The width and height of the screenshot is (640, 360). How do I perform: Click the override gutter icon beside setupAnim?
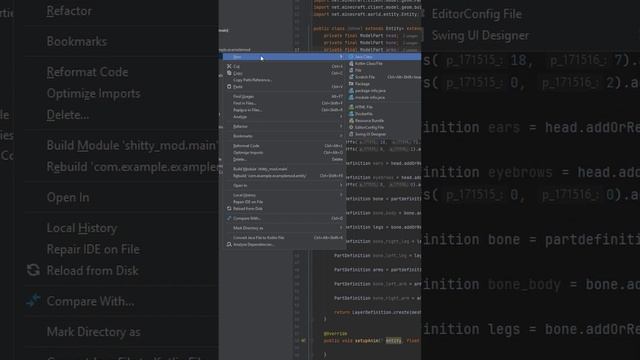click(x=303, y=340)
